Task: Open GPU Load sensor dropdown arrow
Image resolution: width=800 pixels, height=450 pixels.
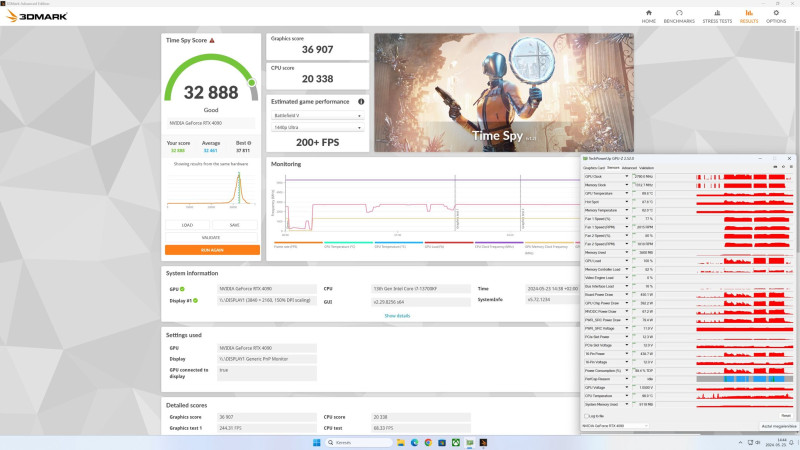Action: click(x=627, y=261)
